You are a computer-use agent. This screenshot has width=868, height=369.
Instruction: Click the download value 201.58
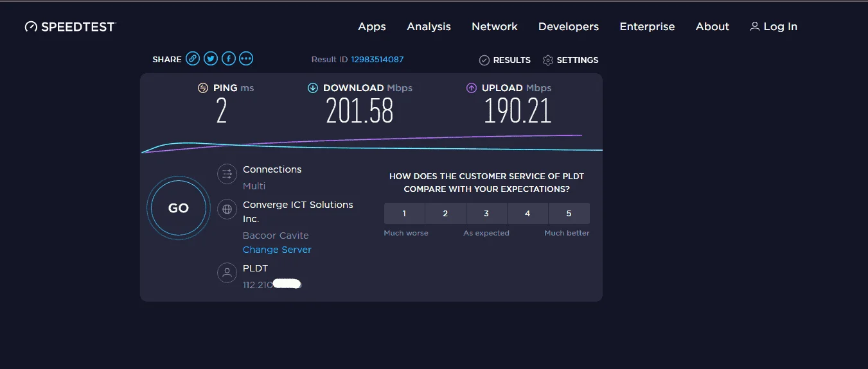[359, 111]
